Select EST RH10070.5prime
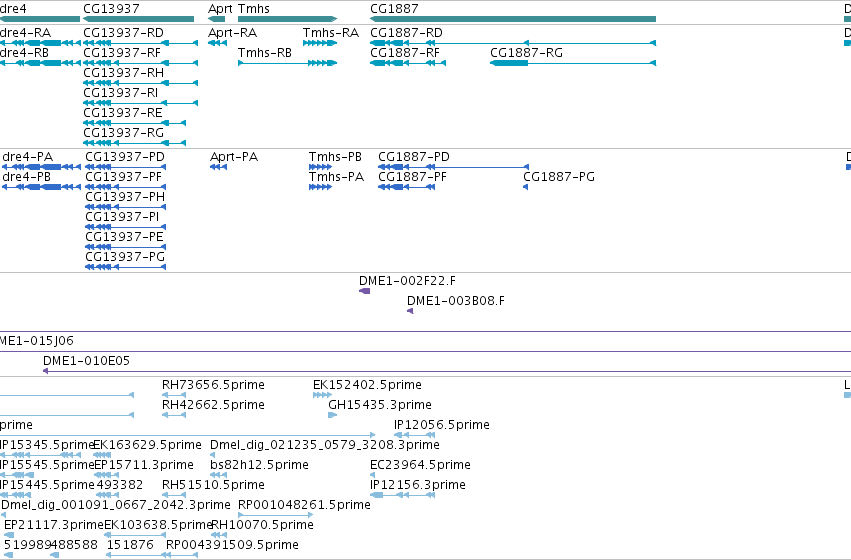This screenshot has width=851, height=560. coord(219,536)
